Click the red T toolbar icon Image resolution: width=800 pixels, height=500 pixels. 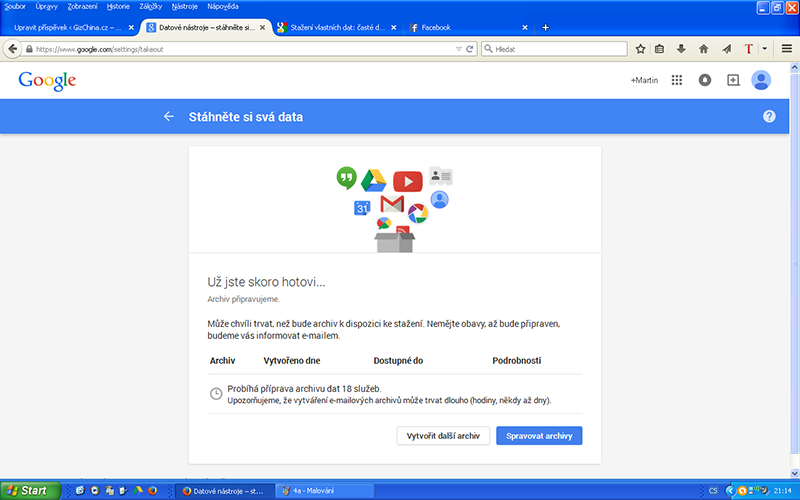(748, 49)
